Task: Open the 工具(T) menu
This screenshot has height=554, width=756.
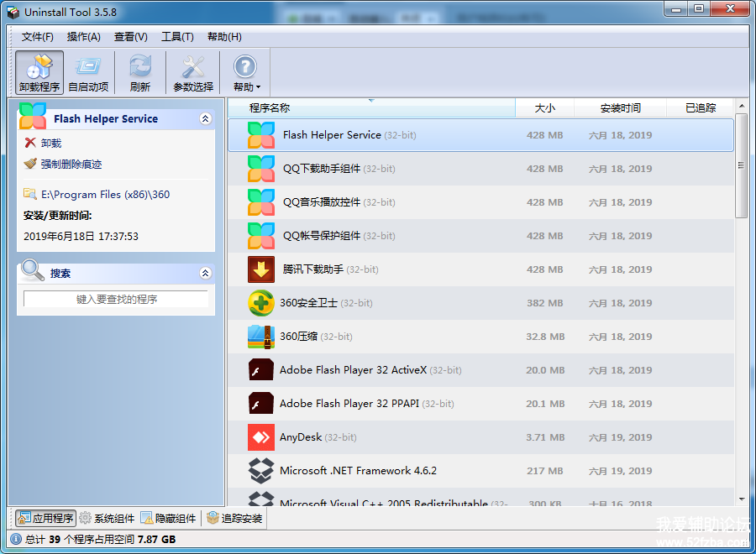Action: [x=177, y=37]
